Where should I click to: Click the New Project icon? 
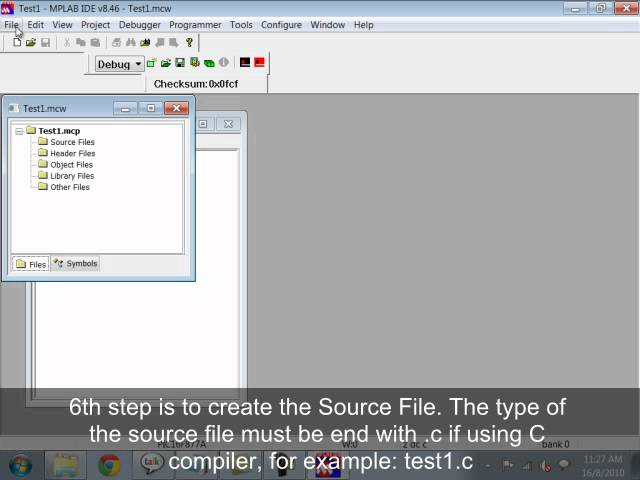coord(151,63)
